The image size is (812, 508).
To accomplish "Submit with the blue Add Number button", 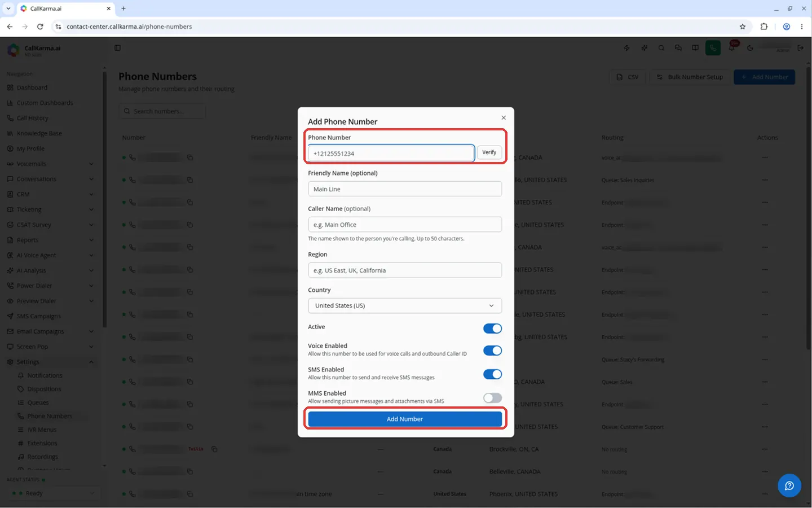I will coord(405,419).
